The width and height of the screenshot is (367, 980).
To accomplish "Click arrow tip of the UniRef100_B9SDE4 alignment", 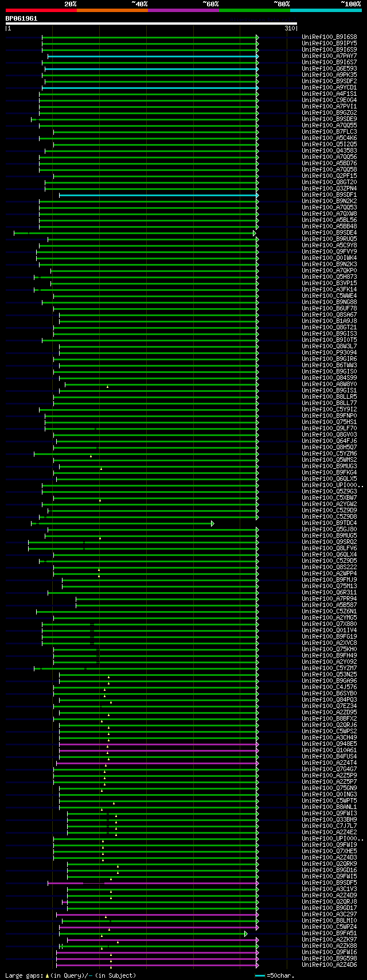I will pos(255,233).
